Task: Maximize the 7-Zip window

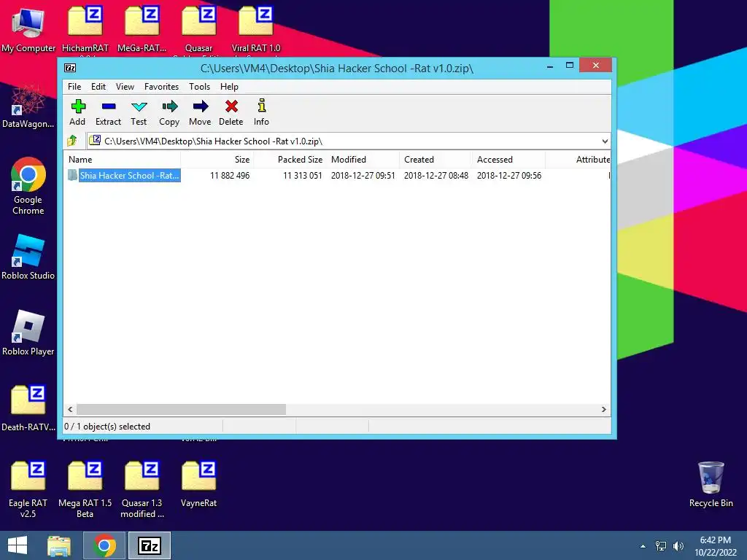Action: (x=569, y=65)
